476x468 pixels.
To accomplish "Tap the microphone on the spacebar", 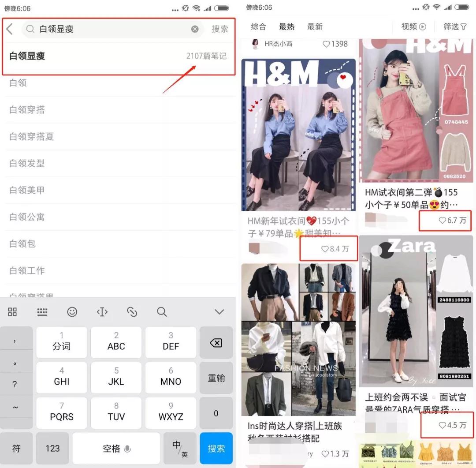I will coord(128,448).
